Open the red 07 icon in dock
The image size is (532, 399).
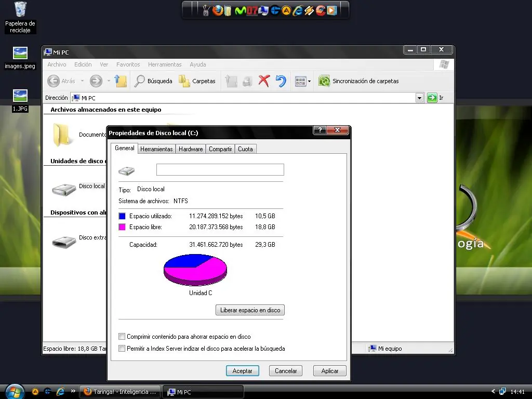(252, 10)
